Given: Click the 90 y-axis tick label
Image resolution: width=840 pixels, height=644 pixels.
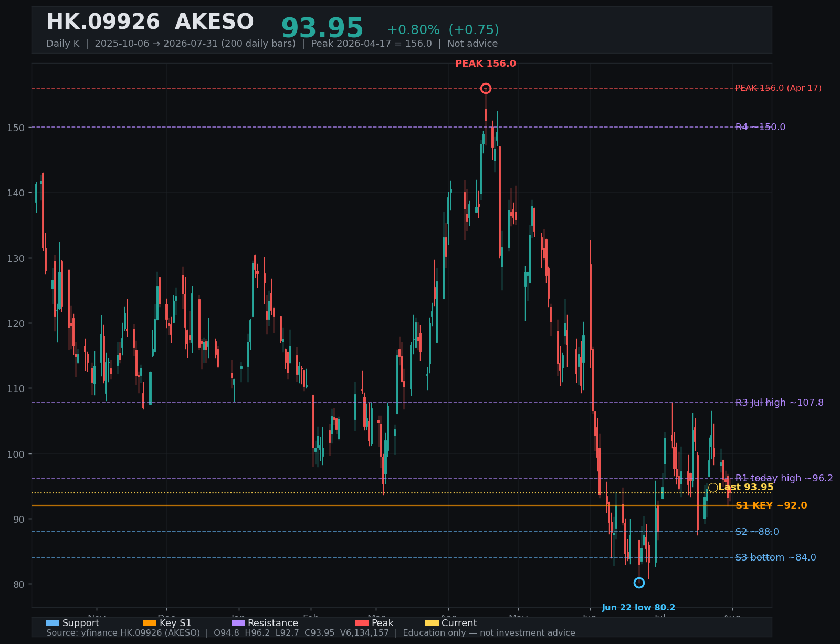Looking at the screenshot, I should point(19,519).
